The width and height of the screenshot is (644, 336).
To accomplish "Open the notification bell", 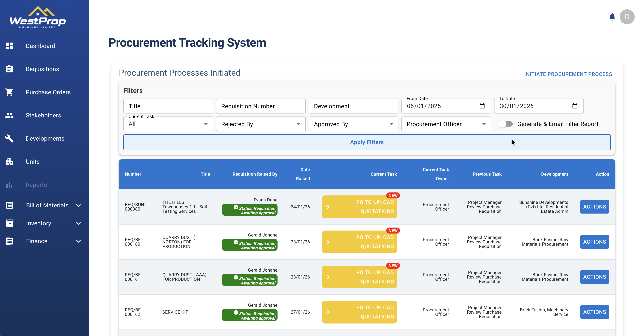I will pos(612,17).
